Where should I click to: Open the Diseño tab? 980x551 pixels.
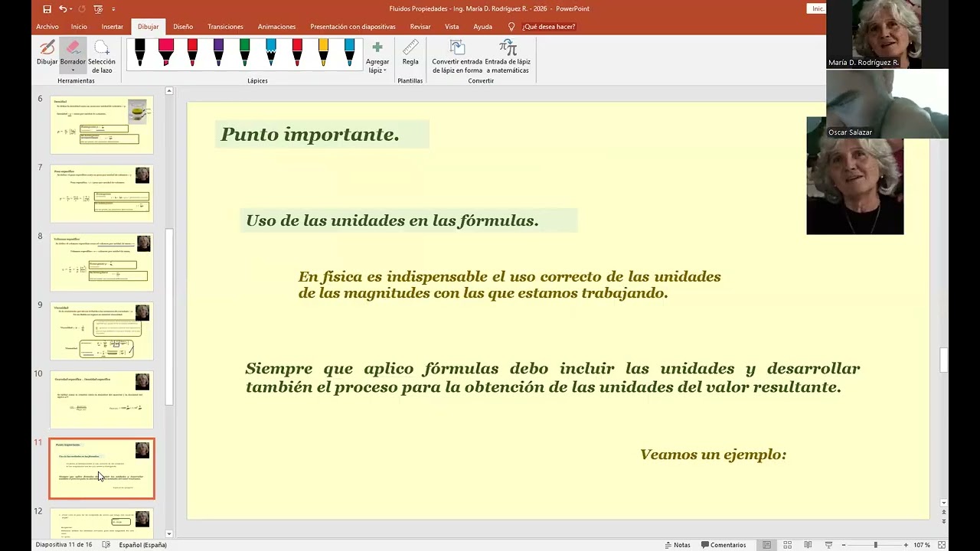[x=183, y=27]
